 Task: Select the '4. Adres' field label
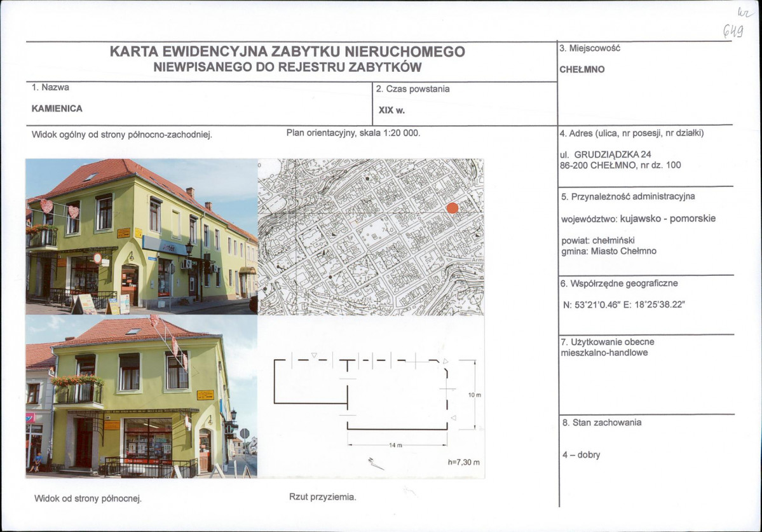(x=632, y=133)
